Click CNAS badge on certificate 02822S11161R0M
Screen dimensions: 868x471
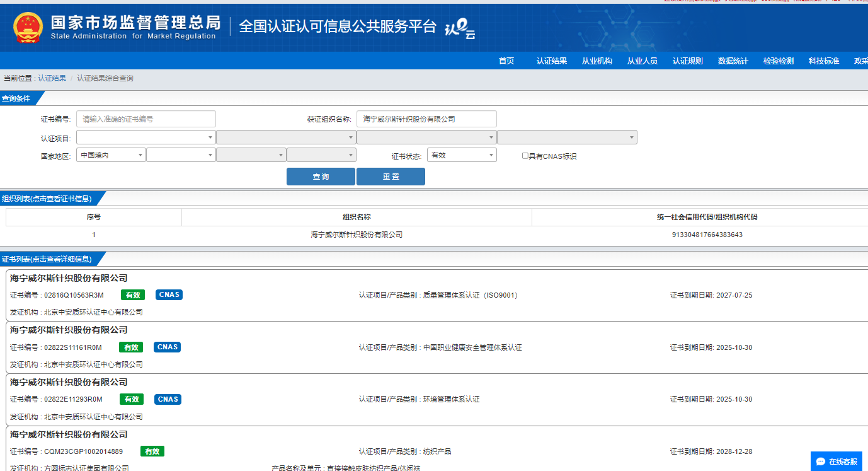pyautogui.click(x=168, y=347)
